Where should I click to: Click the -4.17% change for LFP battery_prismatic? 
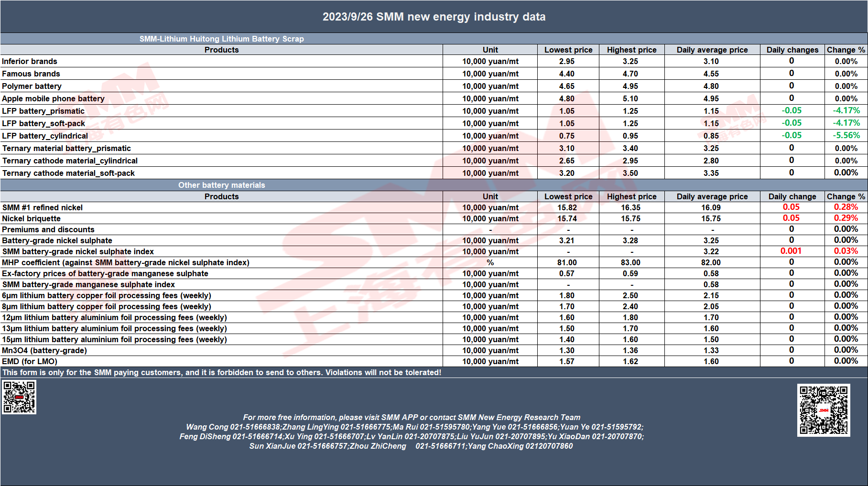click(846, 110)
